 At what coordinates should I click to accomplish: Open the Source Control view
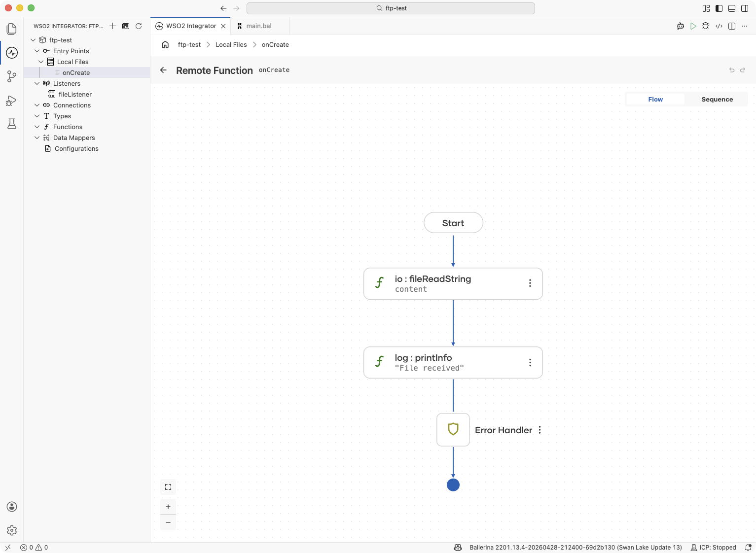pos(12,76)
